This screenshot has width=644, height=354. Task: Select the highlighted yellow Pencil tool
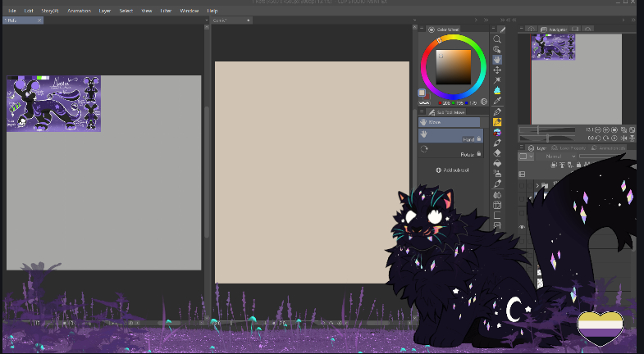pos(497,122)
